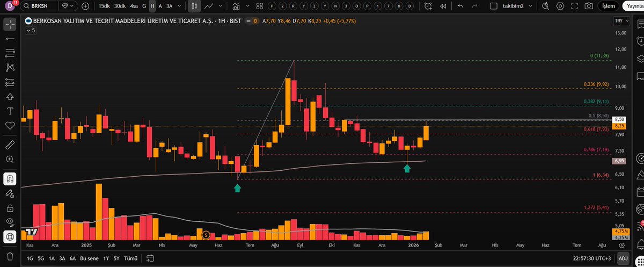Screen dimensions: 644x267
Task: Open the candlestick chart type button
Action: (193, 6)
